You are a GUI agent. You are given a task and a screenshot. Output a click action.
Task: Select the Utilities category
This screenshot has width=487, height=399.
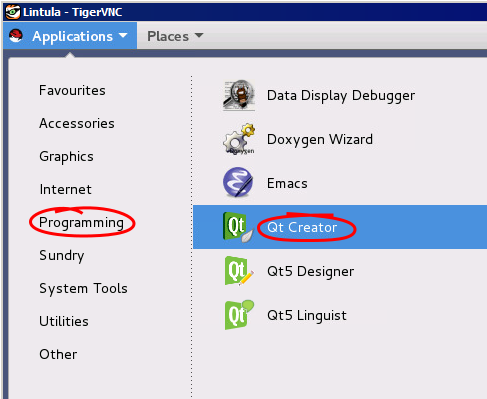coord(64,321)
